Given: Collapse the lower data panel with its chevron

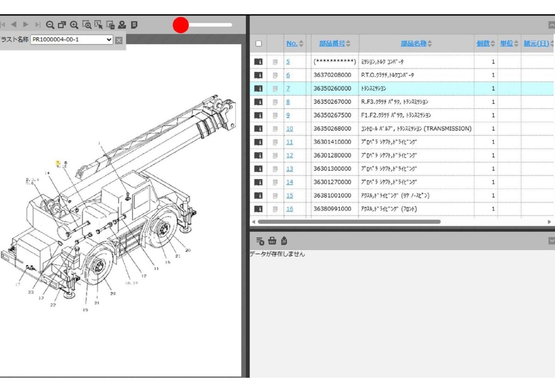Looking at the screenshot, I should click(551, 241).
